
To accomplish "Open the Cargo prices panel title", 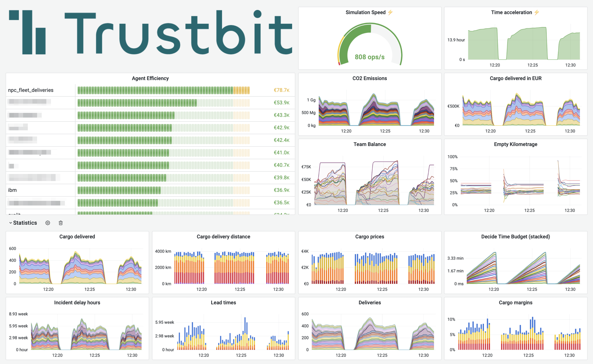I will [x=369, y=237].
